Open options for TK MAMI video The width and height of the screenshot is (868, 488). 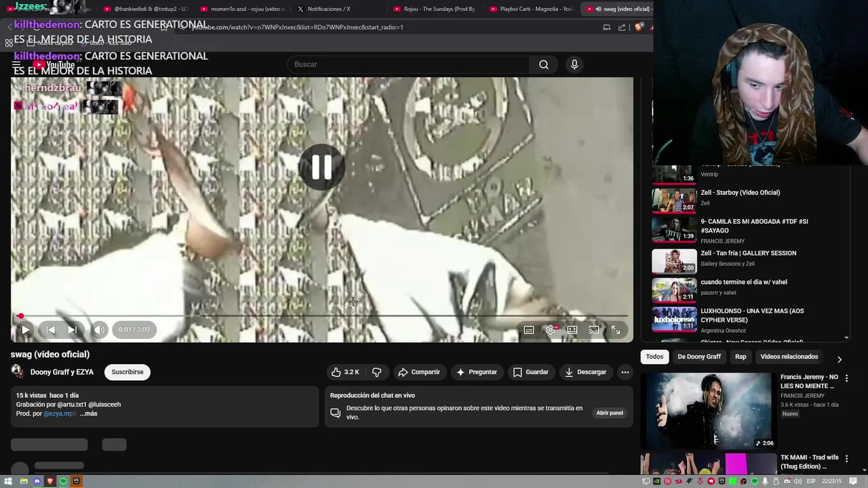(x=846, y=459)
